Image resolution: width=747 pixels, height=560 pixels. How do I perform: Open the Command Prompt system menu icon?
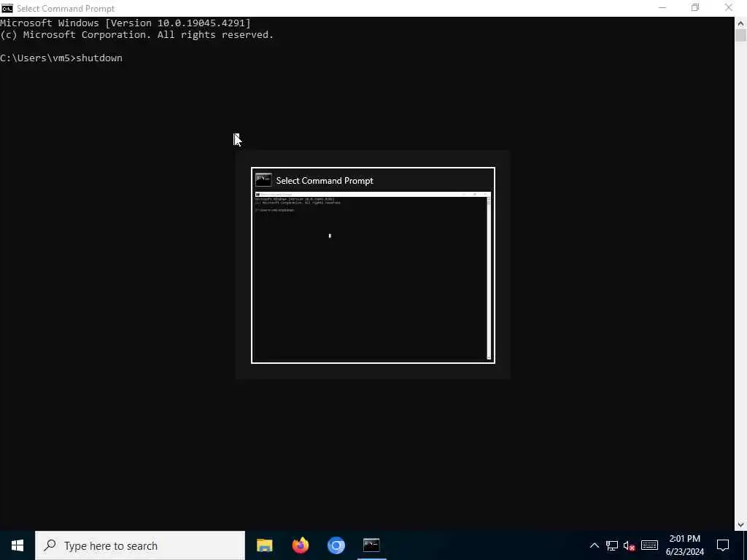(7, 8)
